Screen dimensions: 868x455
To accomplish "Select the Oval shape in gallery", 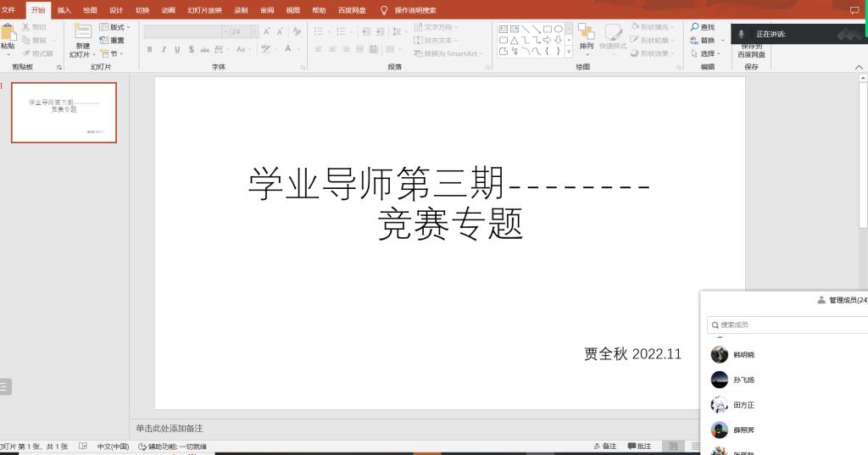I will point(559,29).
